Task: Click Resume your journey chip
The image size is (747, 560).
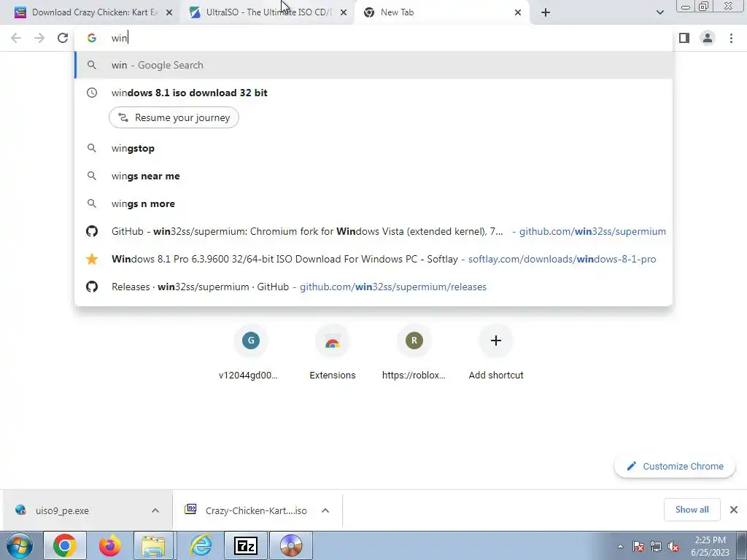Action: (174, 117)
